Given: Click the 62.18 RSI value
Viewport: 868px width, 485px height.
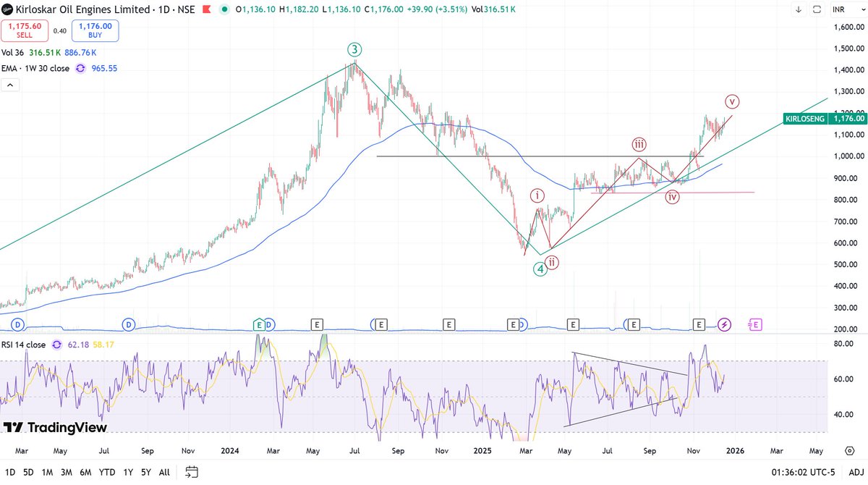Looking at the screenshot, I should click(77, 345).
